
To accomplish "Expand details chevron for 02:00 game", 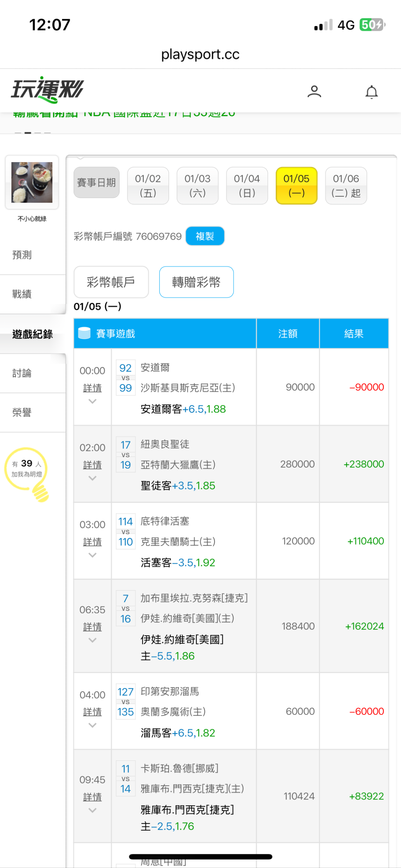I will (92, 478).
